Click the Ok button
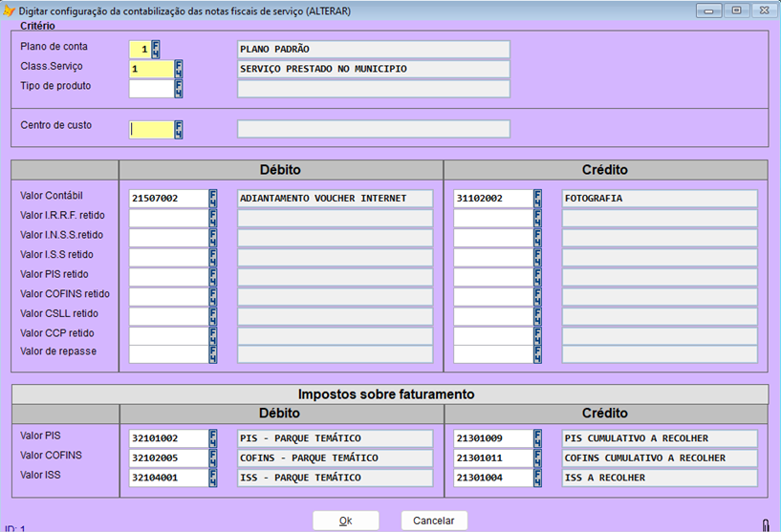 345,521
